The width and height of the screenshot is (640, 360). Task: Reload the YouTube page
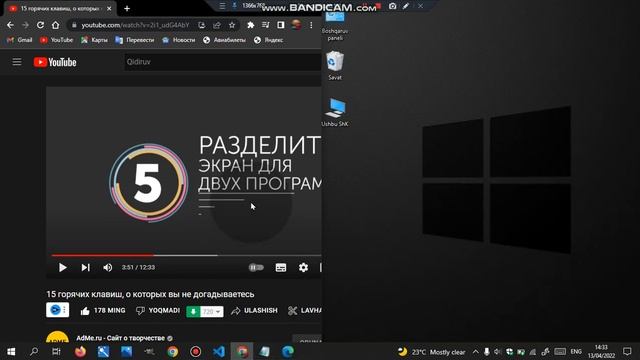(40, 25)
